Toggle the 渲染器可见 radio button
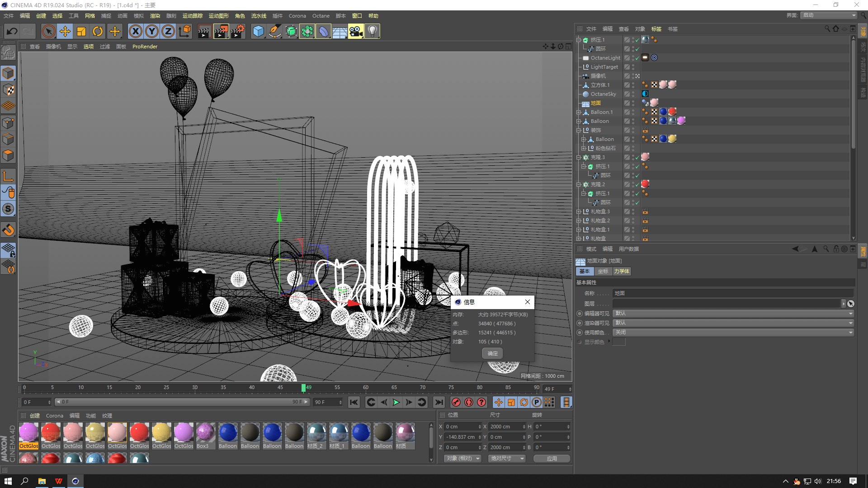The width and height of the screenshot is (868, 488). (580, 323)
